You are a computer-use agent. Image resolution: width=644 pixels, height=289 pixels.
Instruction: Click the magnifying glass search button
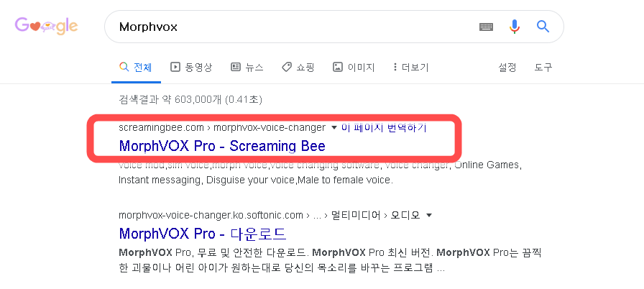[x=543, y=27]
